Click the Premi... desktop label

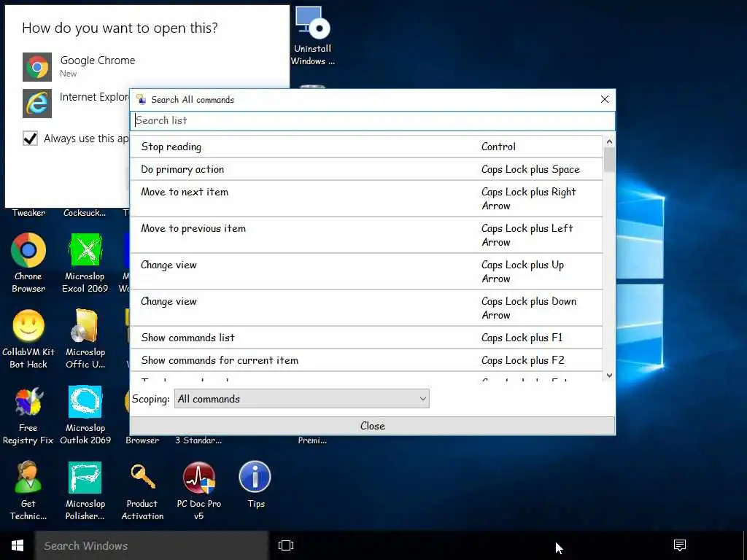click(x=312, y=440)
